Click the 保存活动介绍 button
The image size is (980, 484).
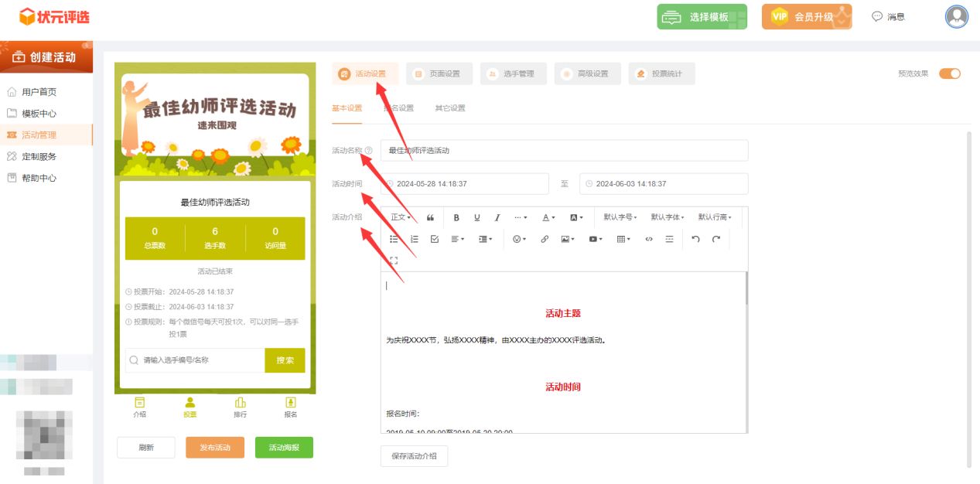(414, 456)
